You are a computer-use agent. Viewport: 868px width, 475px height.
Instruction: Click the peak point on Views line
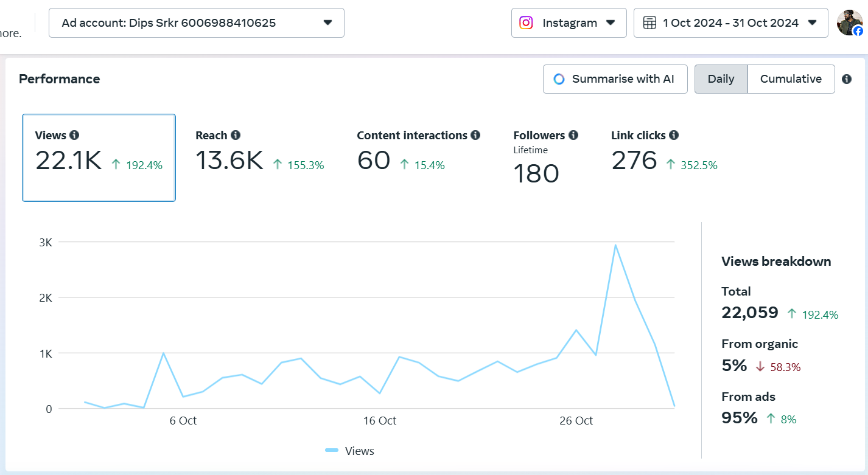pos(615,245)
